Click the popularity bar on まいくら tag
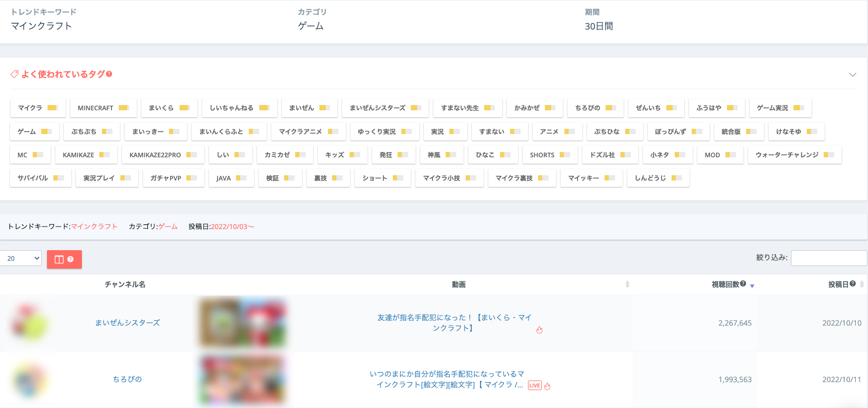This screenshot has width=868, height=408. click(x=184, y=108)
